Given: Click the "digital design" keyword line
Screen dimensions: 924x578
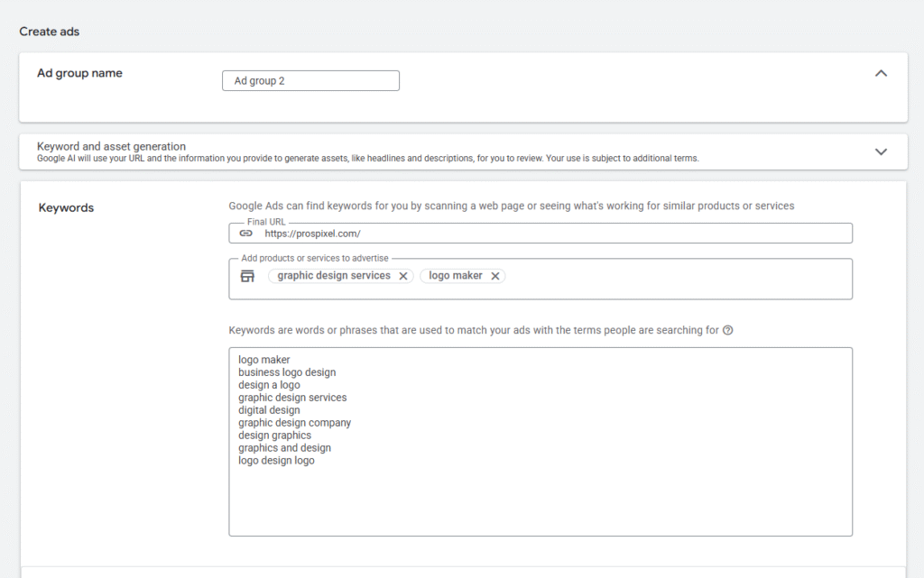Looking at the screenshot, I should (269, 410).
